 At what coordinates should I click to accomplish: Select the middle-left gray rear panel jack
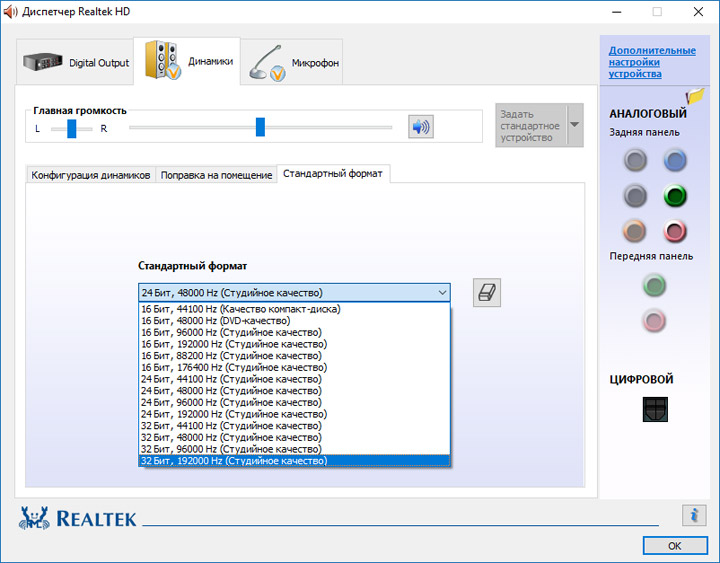coord(636,196)
